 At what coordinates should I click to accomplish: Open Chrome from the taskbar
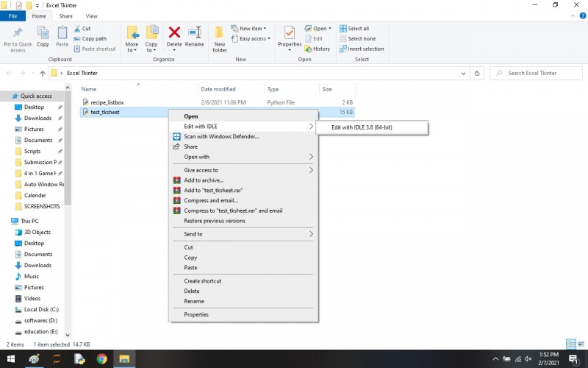[101, 358]
